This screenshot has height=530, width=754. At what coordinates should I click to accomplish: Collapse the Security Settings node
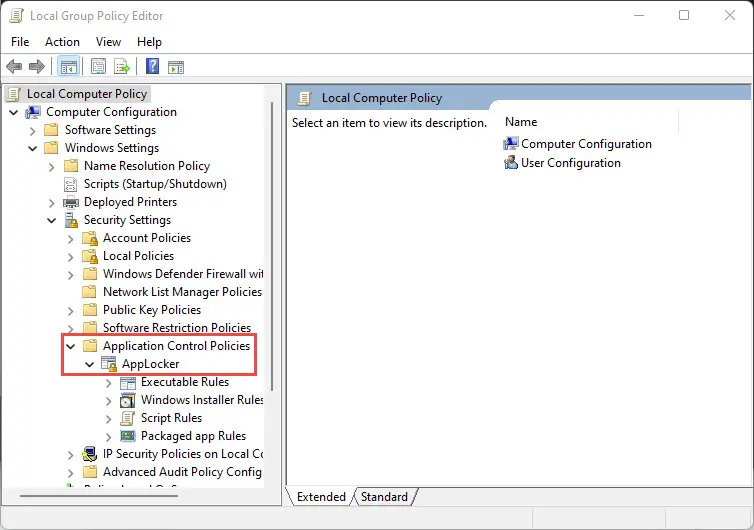pos(51,221)
